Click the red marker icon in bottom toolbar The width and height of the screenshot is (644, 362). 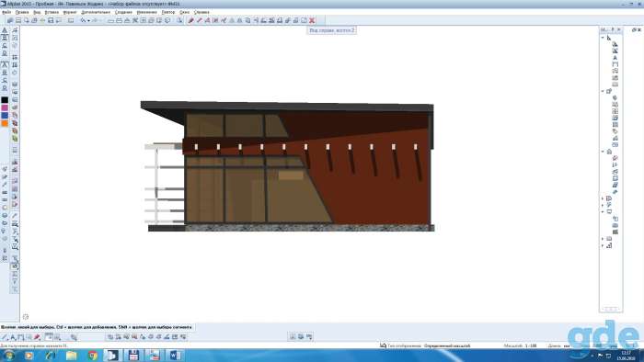tap(37, 337)
